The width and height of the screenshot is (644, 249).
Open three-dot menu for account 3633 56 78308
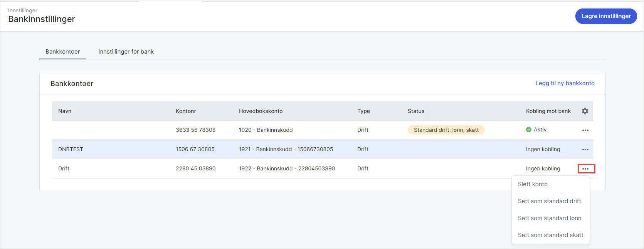585,130
